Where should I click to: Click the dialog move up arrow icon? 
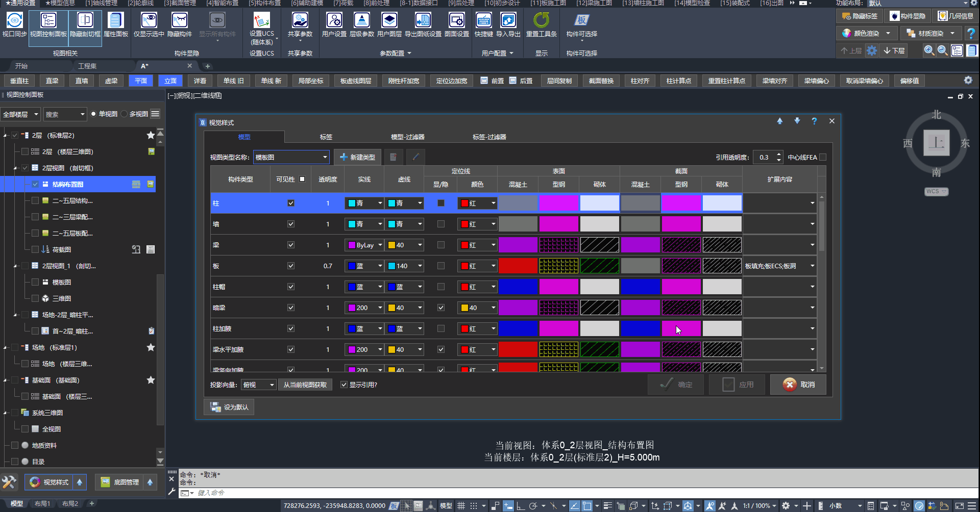779,121
